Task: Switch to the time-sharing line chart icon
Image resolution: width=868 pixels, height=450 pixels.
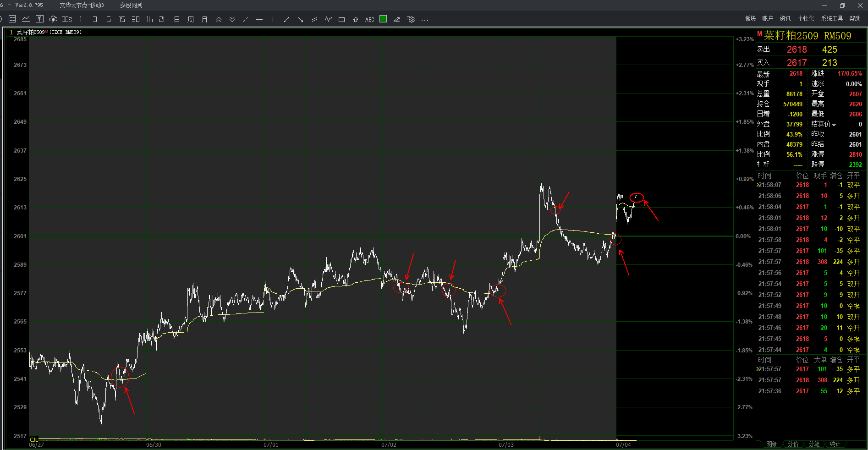Action: pos(26,19)
